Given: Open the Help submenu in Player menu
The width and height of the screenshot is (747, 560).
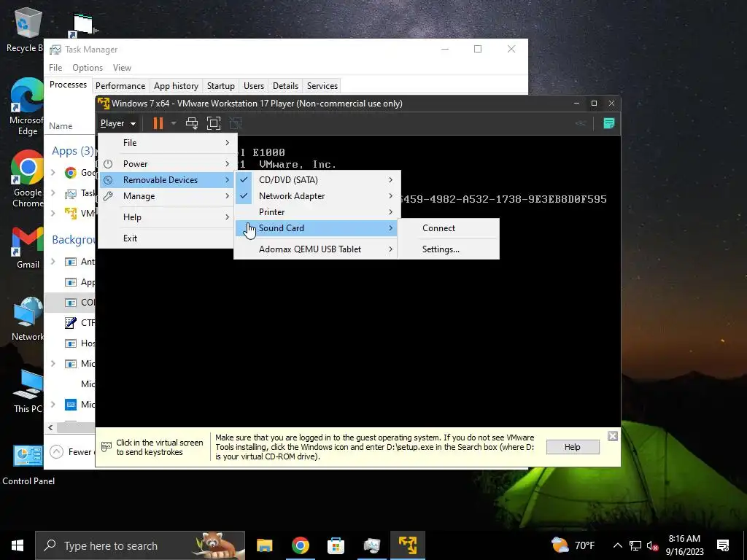Looking at the screenshot, I should (x=166, y=217).
